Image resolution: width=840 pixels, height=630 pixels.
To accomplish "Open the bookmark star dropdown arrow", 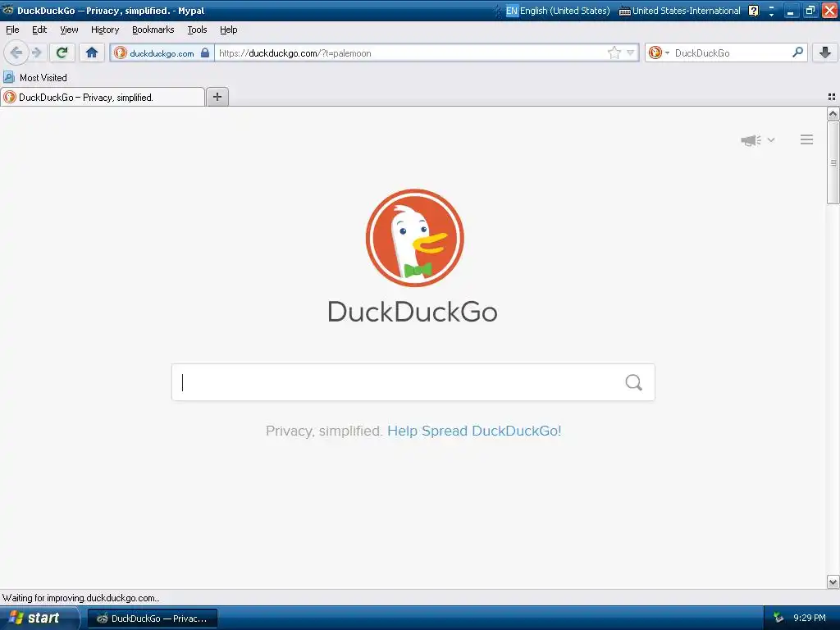I will tap(631, 52).
